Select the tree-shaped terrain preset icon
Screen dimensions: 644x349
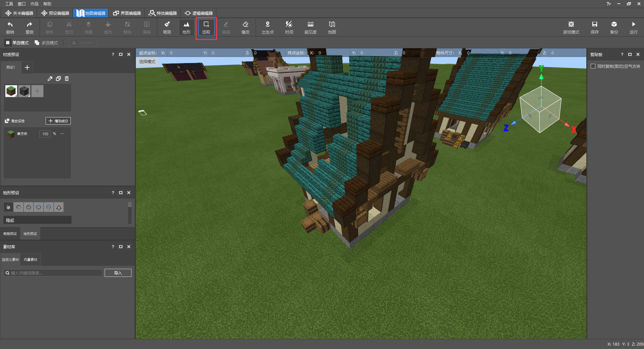coord(59,207)
